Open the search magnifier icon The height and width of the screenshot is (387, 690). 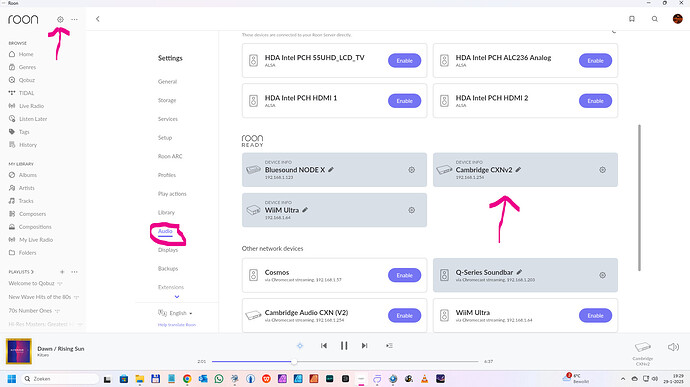pyautogui.click(x=655, y=19)
